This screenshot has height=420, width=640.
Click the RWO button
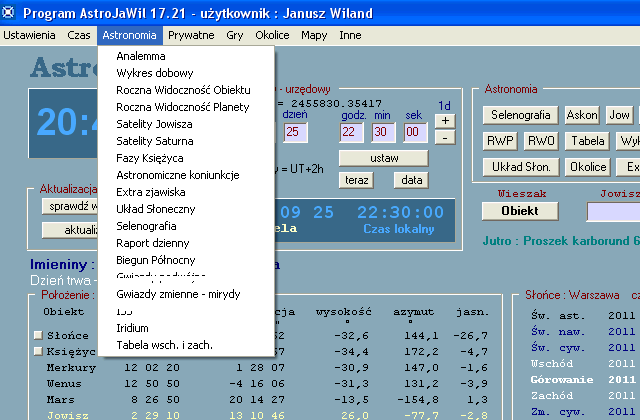tap(541, 141)
